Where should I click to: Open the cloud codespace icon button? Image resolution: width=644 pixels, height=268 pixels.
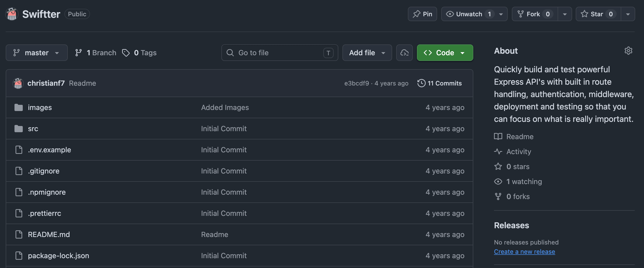[x=405, y=53]
